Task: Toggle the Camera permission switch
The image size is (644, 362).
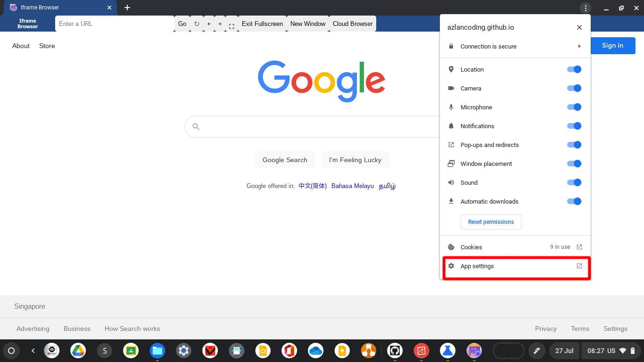Action: pyautogui.click(x=574, y=88)
